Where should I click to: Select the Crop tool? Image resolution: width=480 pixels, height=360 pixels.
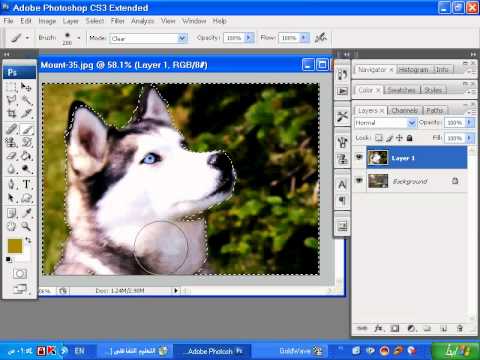pyautogui.click(x=11, y=113)
